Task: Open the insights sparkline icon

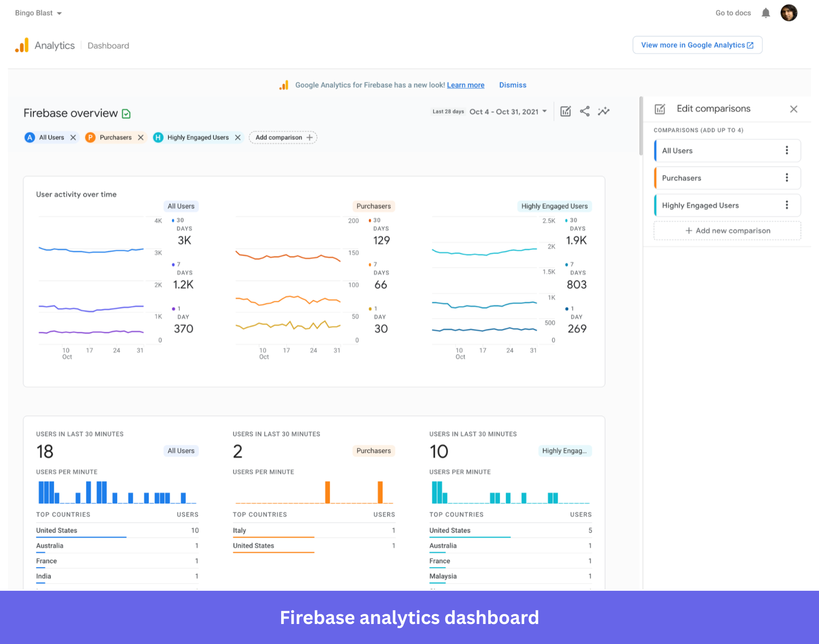Action: pyautogui.click(x=604, y=111)
